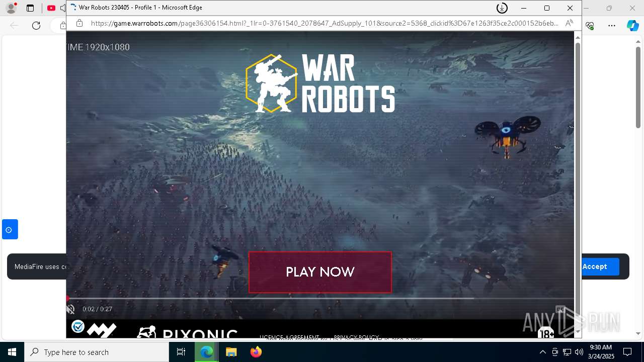Click the War Robots logo
Image resolution: width=644 pixels, height=362 pixels.
(320, 83)
